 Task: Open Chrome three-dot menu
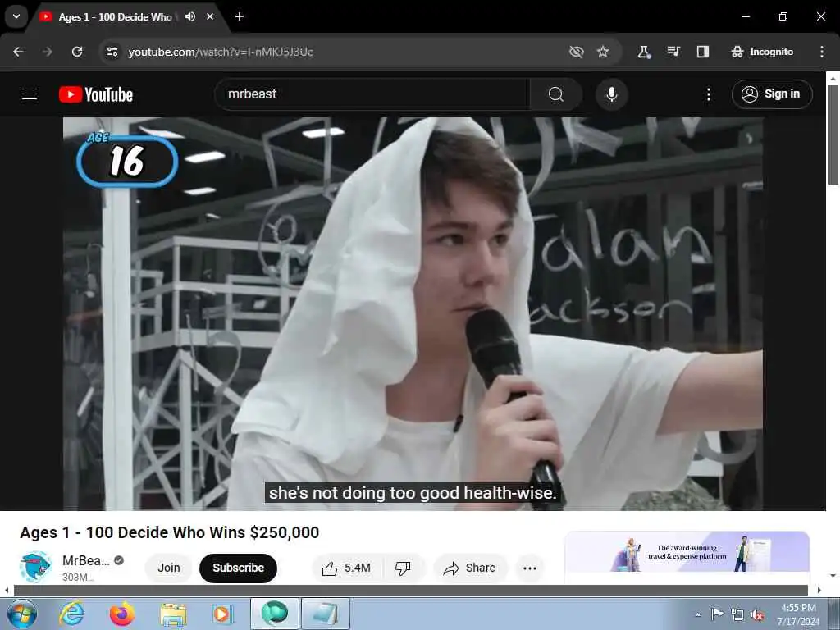point(822,52)
